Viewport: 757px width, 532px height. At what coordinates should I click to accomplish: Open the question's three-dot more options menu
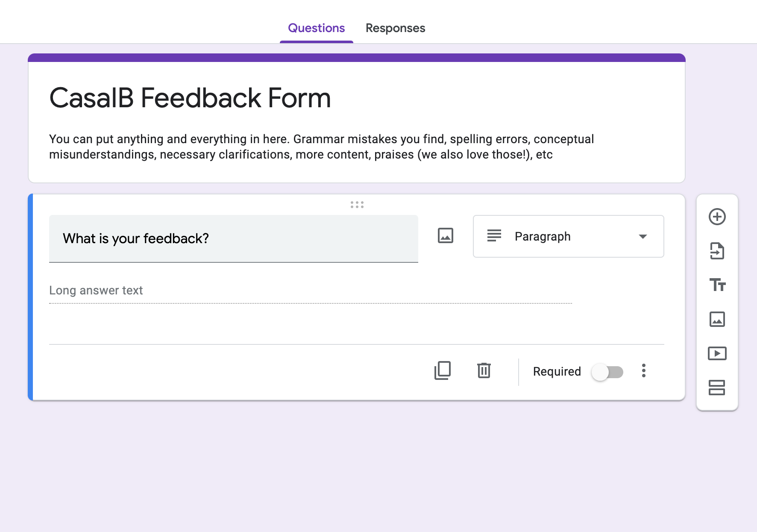[644, 370]
